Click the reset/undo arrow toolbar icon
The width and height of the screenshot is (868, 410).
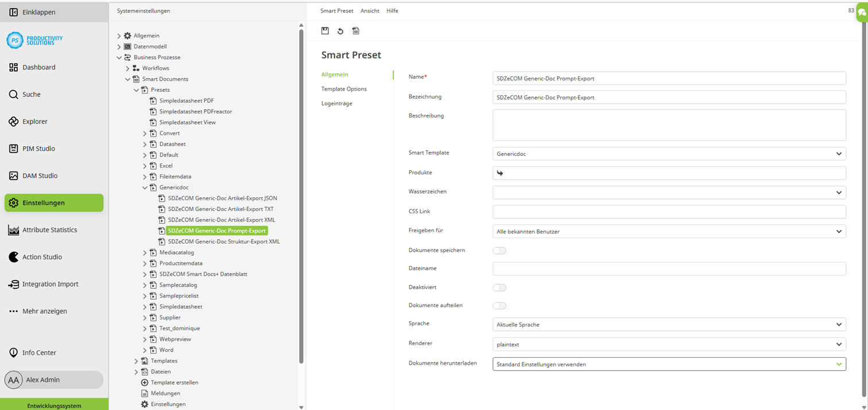340,31
